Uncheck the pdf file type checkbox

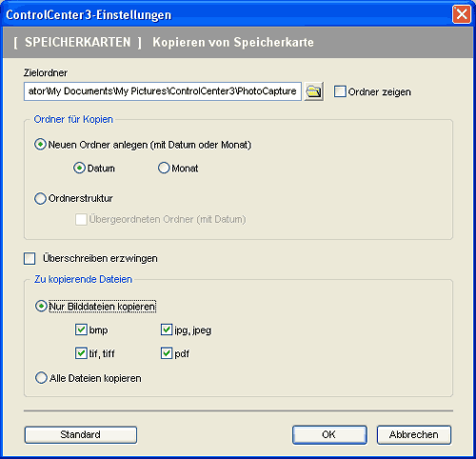[167, 353]
